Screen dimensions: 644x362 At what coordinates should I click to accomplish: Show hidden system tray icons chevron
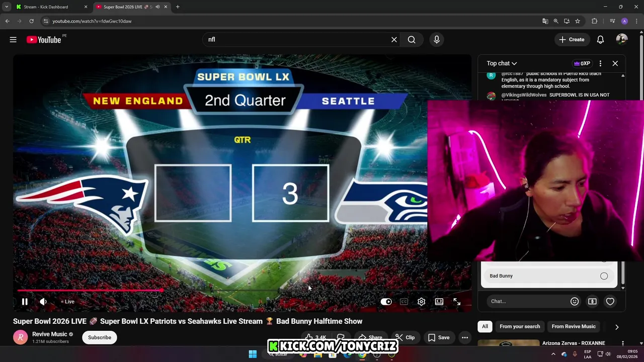pos(553,354)
